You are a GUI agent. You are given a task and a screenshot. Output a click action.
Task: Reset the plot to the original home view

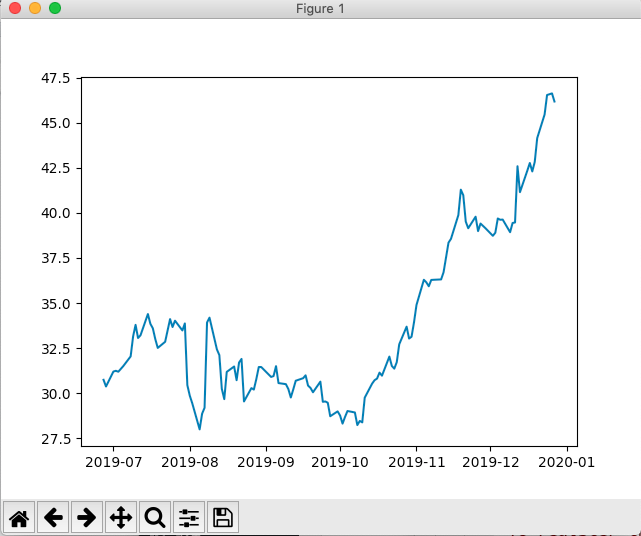click(19, 517)
